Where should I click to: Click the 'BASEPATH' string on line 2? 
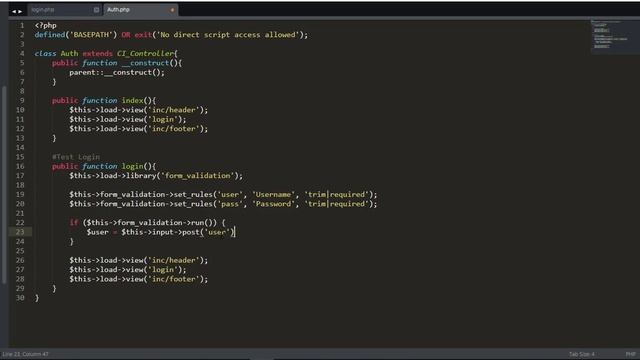(x=91, y=35)
